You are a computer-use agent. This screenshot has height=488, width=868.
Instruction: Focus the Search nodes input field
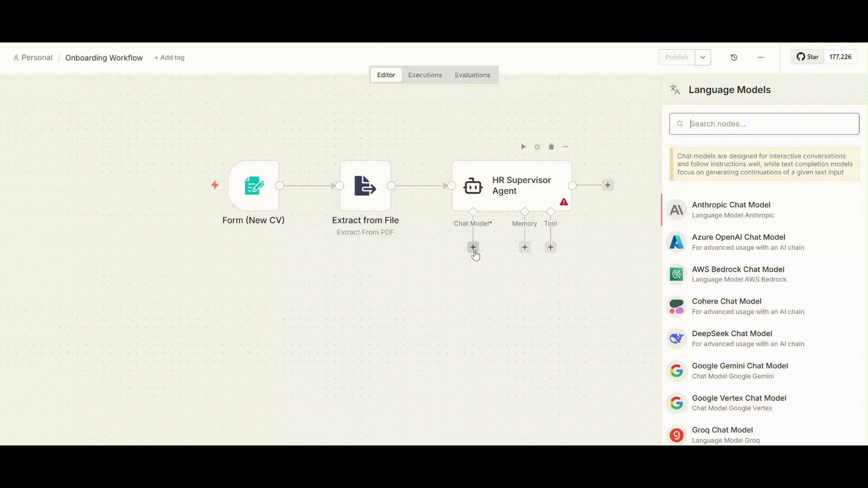click(769, 124)
